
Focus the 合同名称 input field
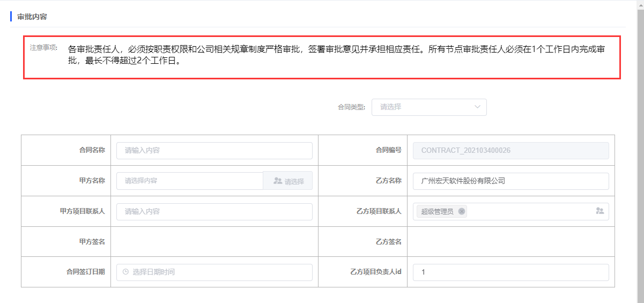pos(214,151)
